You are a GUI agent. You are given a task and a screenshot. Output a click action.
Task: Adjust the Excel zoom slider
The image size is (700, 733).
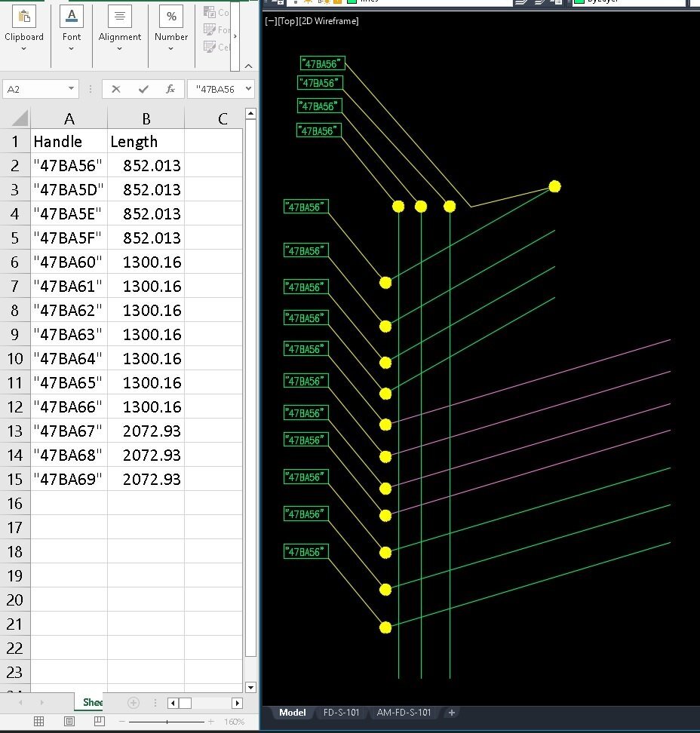pos(167,722)
